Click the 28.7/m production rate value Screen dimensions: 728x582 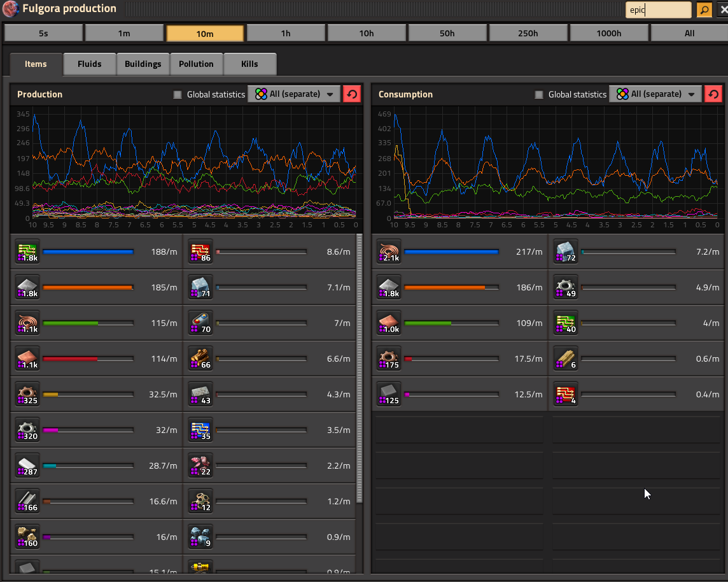click(163, 465)
